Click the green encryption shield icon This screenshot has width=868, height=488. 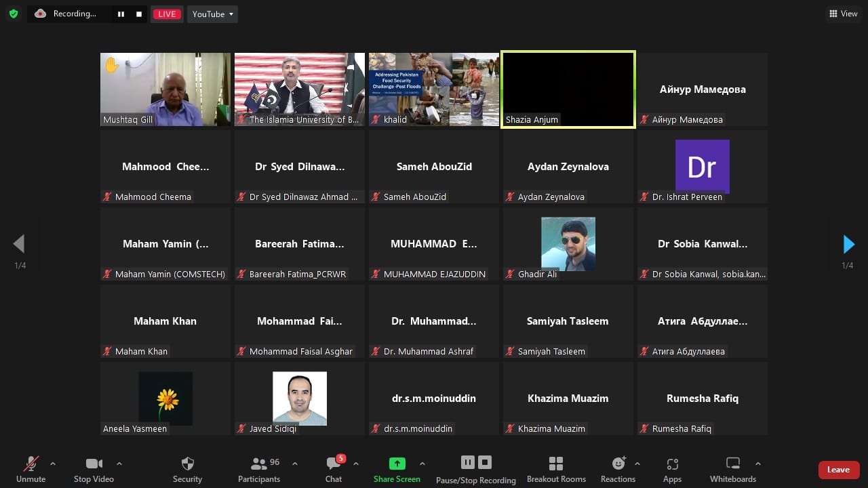[14, 14]
